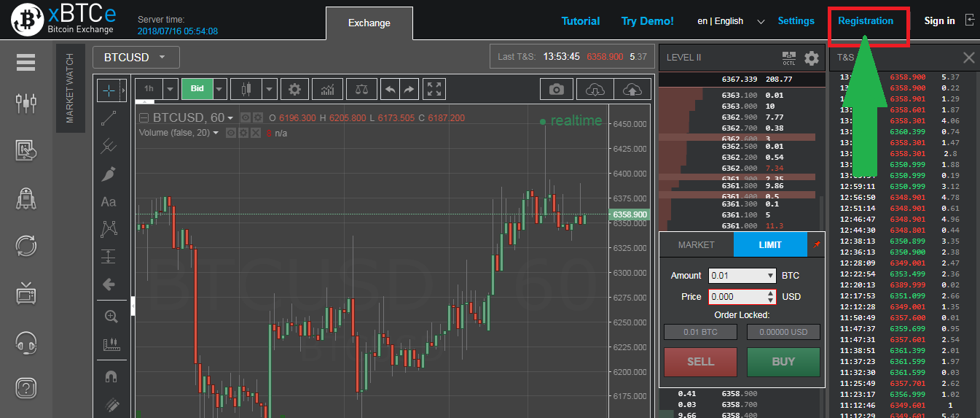Open the question mark help icon
Screen dimensions: 980x418
(x=26, y=388)
